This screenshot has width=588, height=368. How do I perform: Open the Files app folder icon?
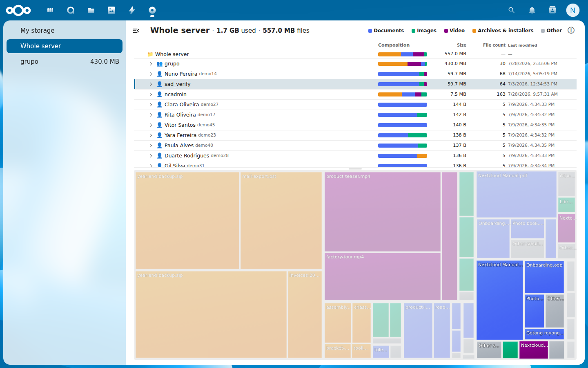pyautogui.click(x=91, y=10)
